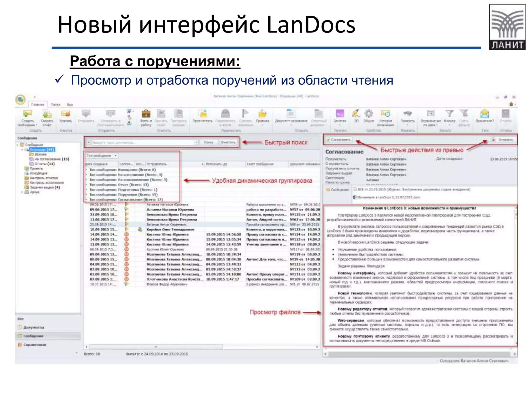The width and height of the screenshot is (532, 399).
Task: Click the Поиск button
Action: click(x=209, y=142)
